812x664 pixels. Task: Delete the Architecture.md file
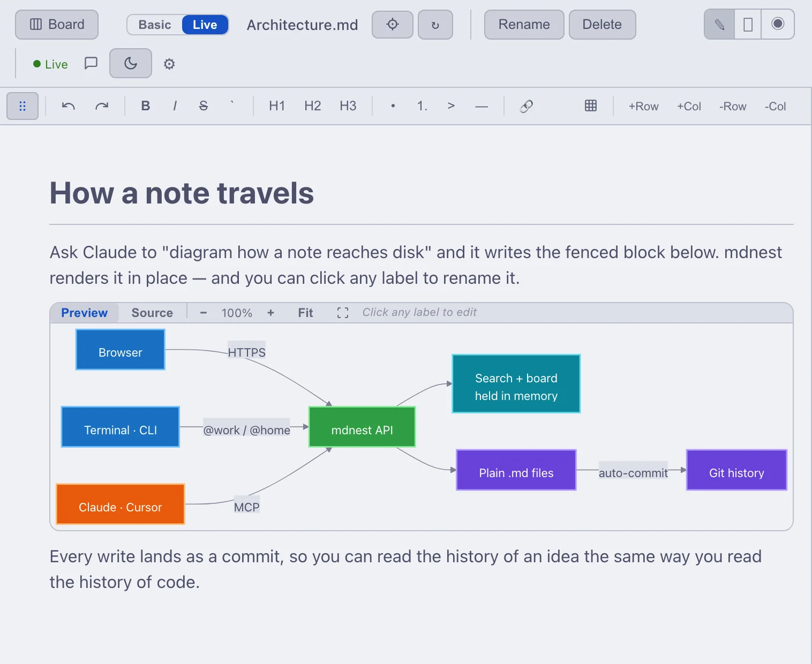602,25
